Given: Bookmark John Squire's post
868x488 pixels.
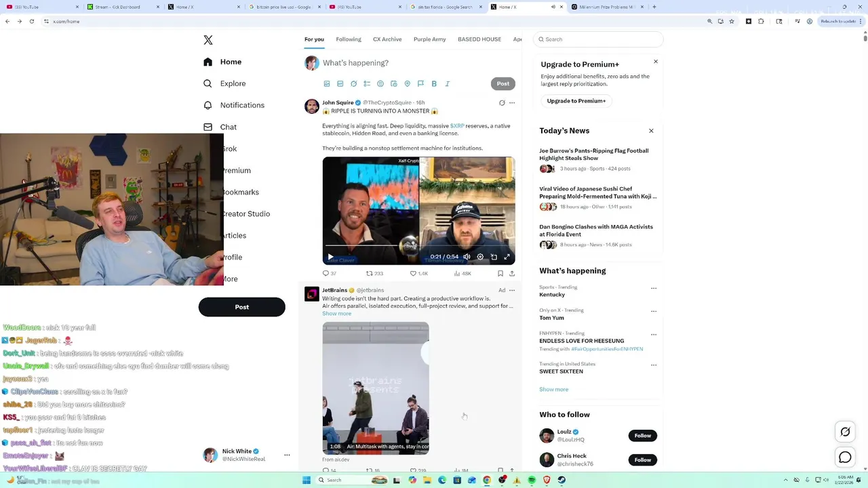Looking at the screenshot, I should click(500, 273).
